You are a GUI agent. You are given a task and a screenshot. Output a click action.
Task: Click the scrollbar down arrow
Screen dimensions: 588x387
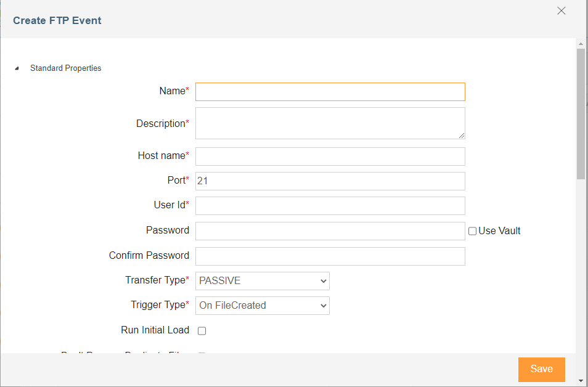point(581,380)
